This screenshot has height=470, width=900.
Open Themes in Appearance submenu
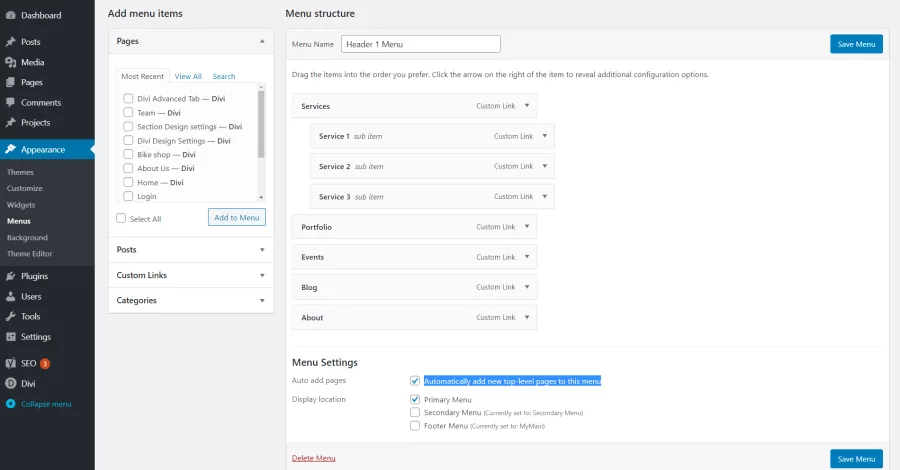(20, 172)
